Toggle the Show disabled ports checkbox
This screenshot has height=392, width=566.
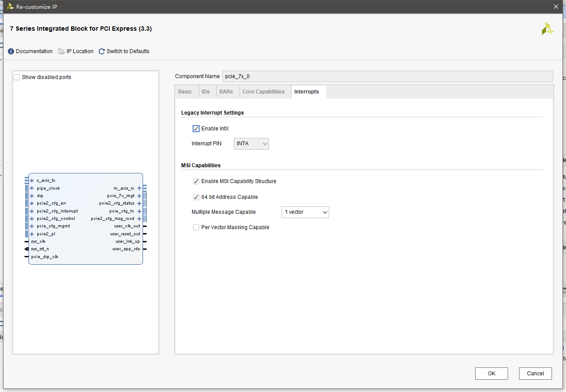click(17, 77)
